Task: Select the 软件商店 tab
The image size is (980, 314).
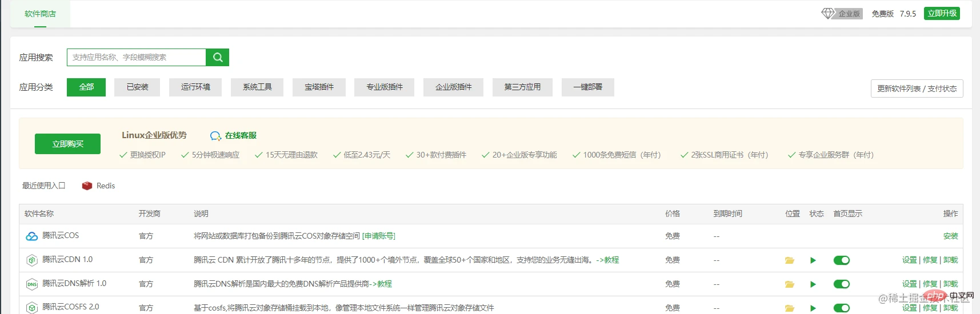Action: 40,14
